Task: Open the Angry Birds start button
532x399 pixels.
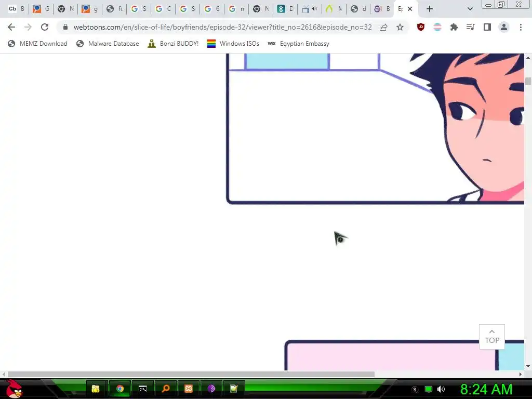Action: click(14, 389)
